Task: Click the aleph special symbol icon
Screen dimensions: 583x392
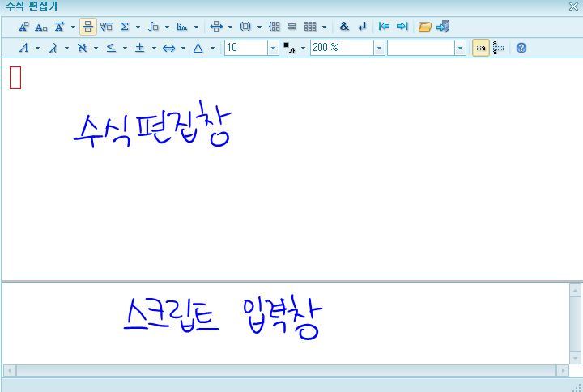Action: pos(83,48)
